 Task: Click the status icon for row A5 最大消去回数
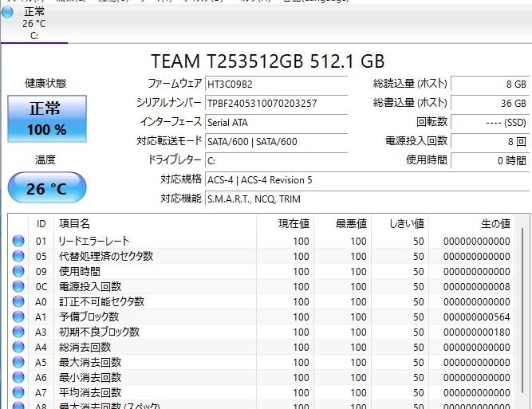(x=18, y=363)
